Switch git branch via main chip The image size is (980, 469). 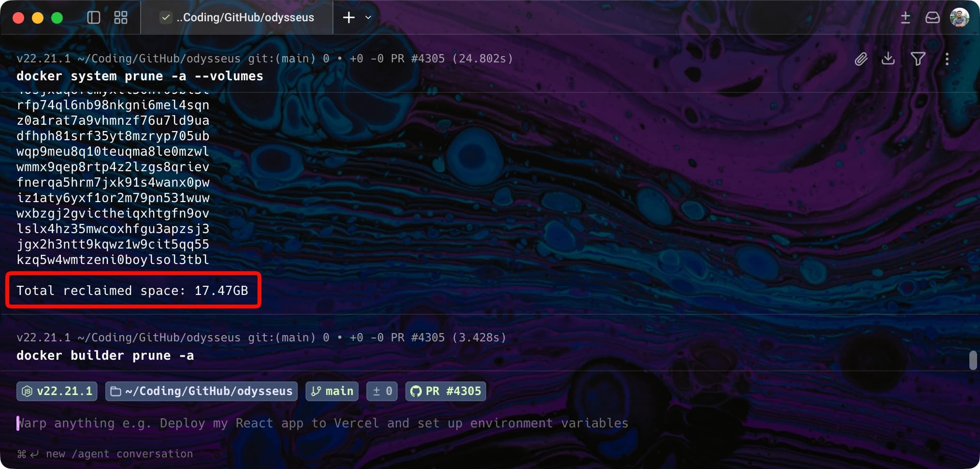(332, 391)
